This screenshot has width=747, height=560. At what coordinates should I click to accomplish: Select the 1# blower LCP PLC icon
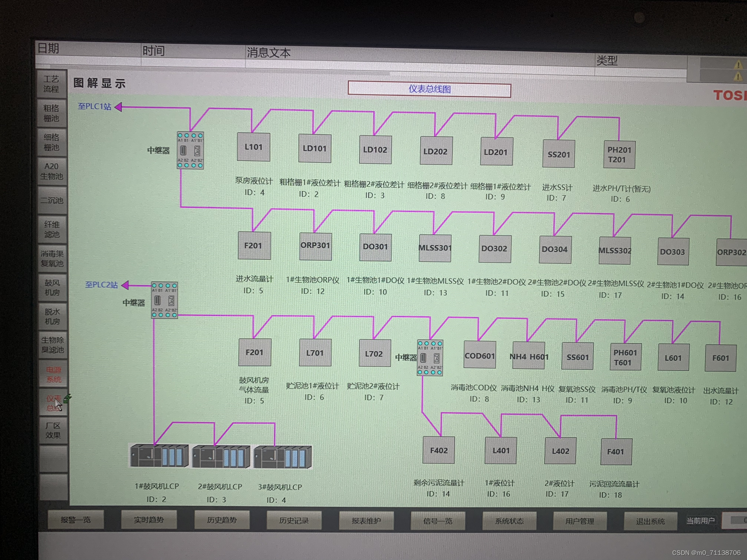[159, 456]
